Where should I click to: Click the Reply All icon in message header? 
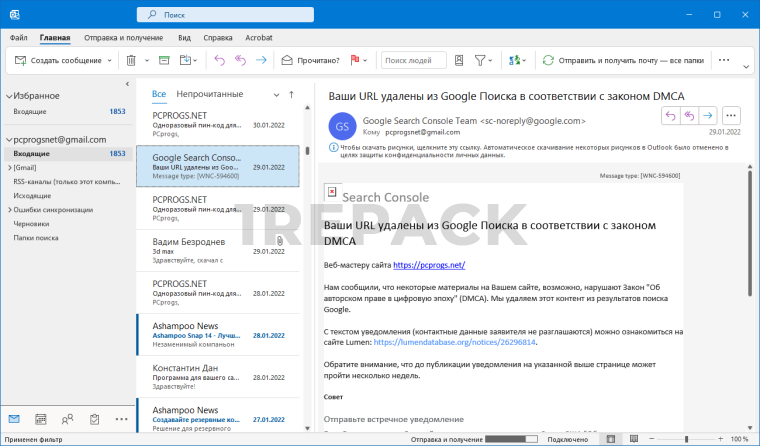click(689, 115)
